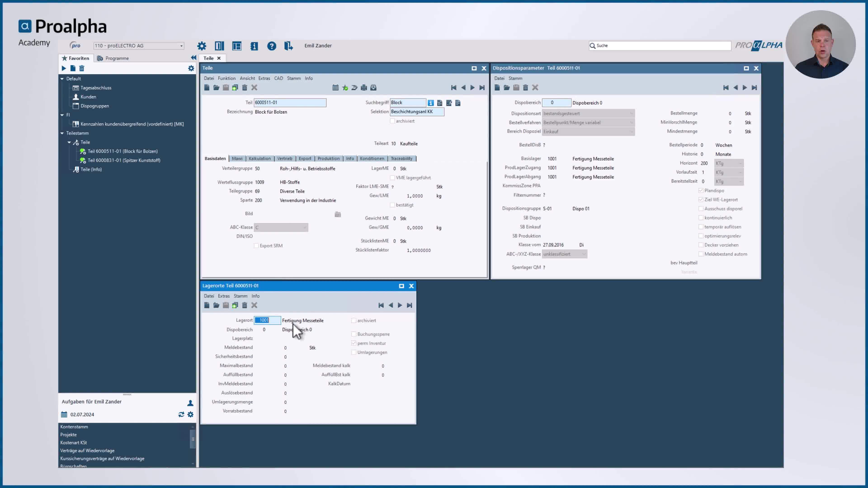868x488 pixels.
Task: Toggle the bestätigt checkbox
Action: tap(392, 205)
